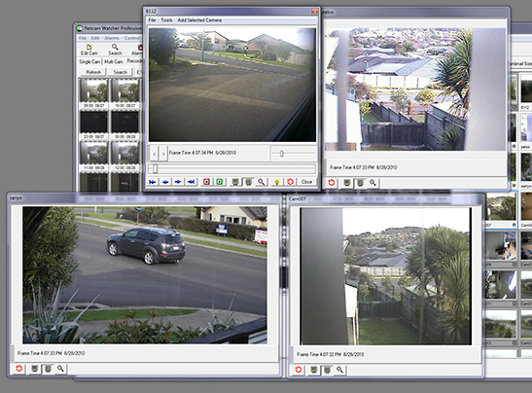Viewport: 532px width, 393px height.
Task: Click Cam007 monitor icon next to the magnifier
Action: [x=328, y=370]
